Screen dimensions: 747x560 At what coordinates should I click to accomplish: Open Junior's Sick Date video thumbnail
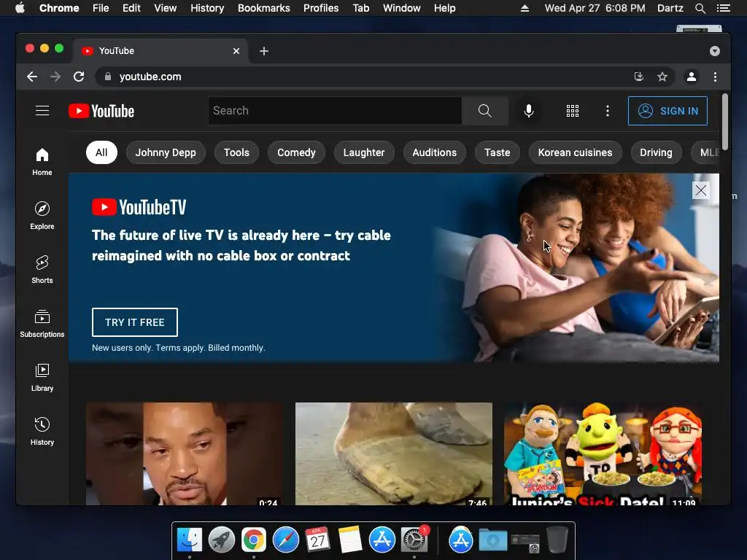pos(603,454)
